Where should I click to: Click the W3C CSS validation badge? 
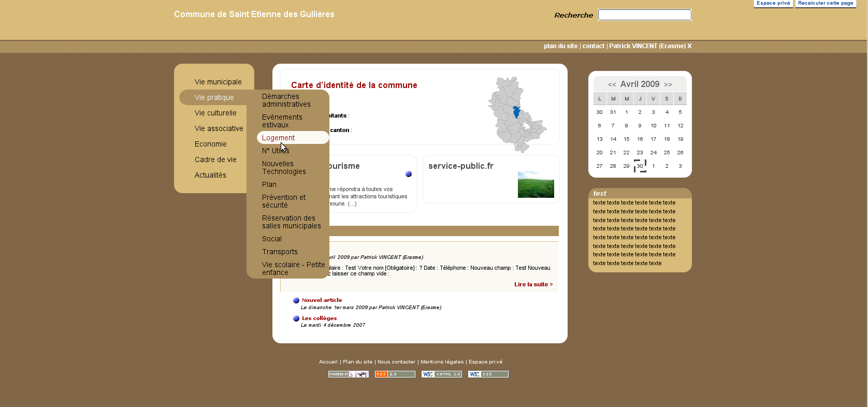pos(488,374)
